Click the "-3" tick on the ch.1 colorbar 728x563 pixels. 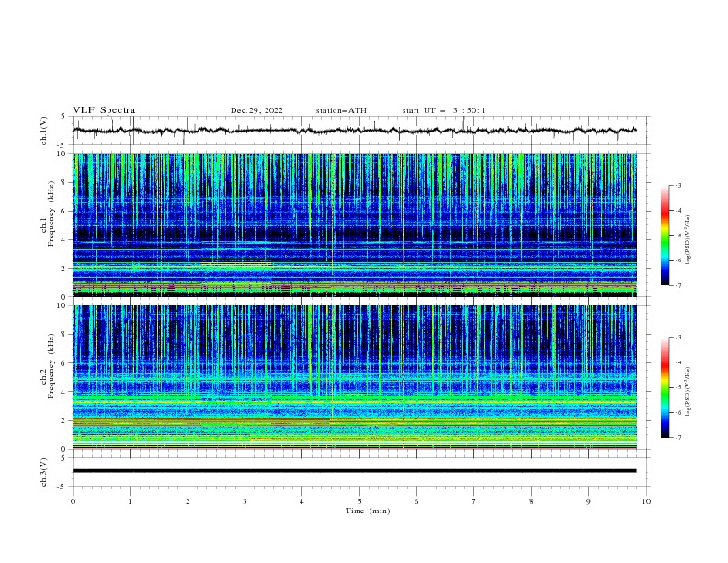[678, 185]
